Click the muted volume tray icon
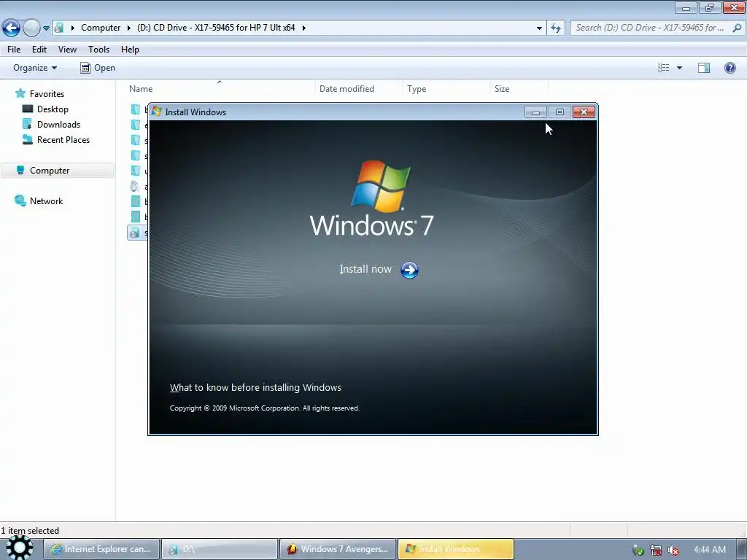The image size is (747, 560). [673, 550]
